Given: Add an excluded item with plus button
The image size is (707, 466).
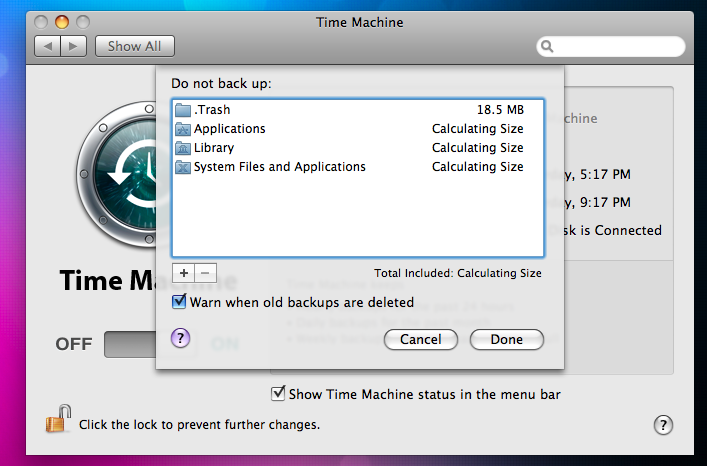Looking at the screenshot, I should (x=184, y=273).
